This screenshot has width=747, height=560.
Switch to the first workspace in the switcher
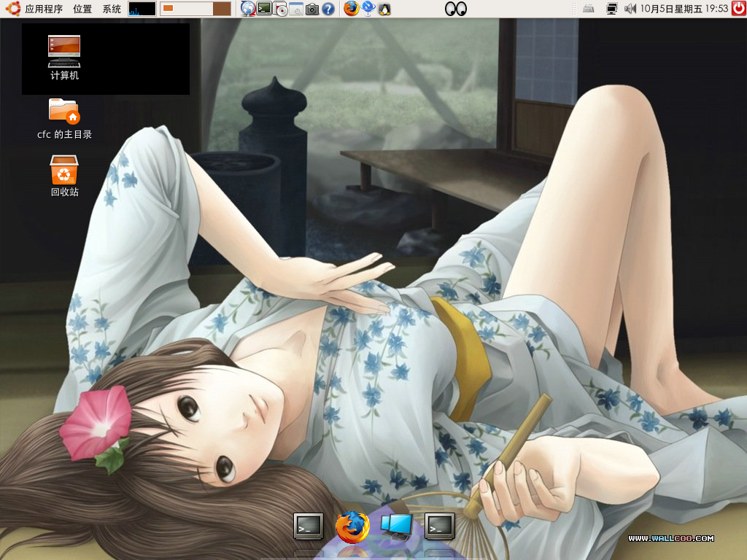coord(186,9)
